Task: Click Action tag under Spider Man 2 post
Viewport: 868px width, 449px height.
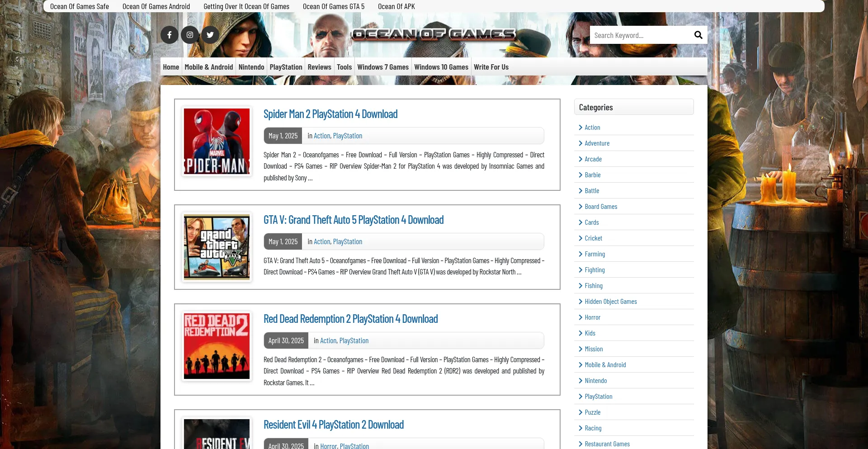Action: [x=322, y=136]
